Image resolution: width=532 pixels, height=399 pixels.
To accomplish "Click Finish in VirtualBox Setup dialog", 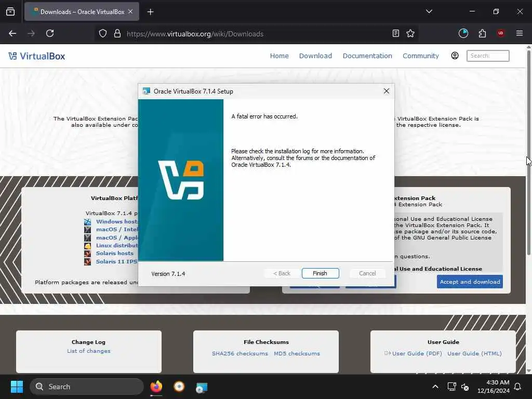I will click(320, 273).
